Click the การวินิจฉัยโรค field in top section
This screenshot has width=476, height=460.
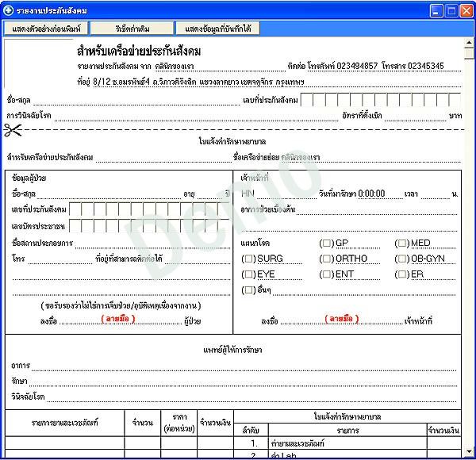click(x=196, y=117)
